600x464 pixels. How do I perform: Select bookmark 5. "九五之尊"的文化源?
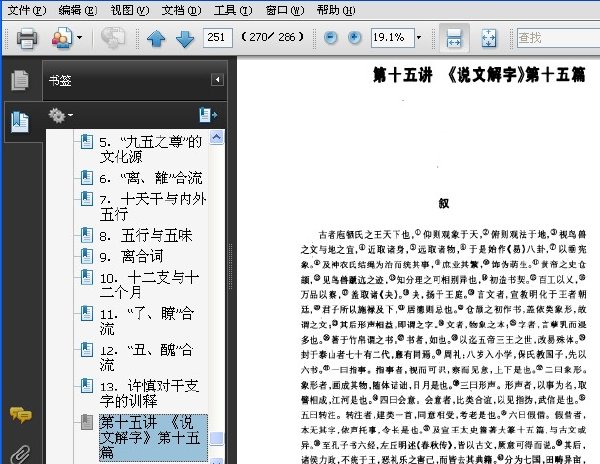coord(150,150)
